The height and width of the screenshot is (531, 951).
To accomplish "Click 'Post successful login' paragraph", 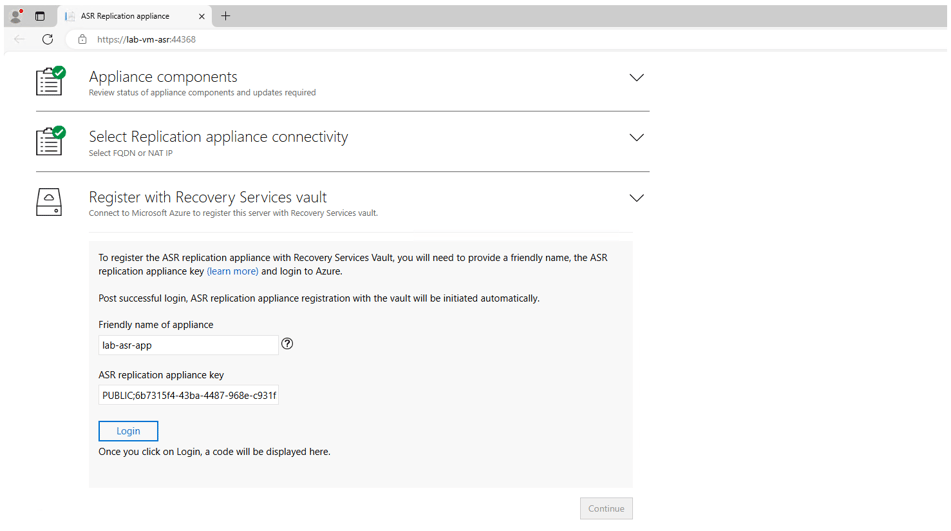I will [x=318, y=298].
